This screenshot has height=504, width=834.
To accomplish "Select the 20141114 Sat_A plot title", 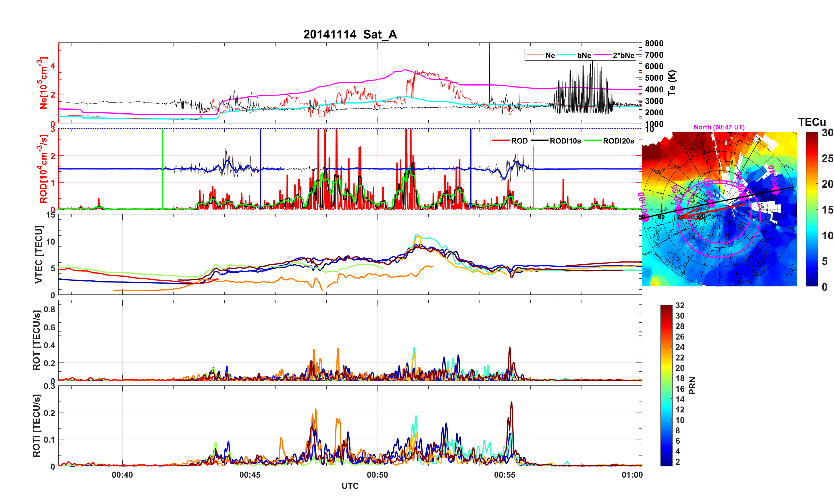I will pos(350,34).
